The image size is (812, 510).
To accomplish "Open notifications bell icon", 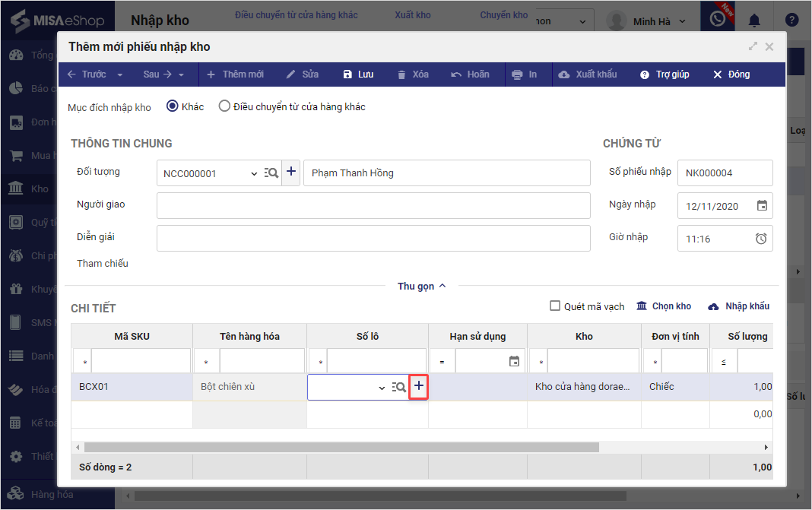I will point(754,21).
